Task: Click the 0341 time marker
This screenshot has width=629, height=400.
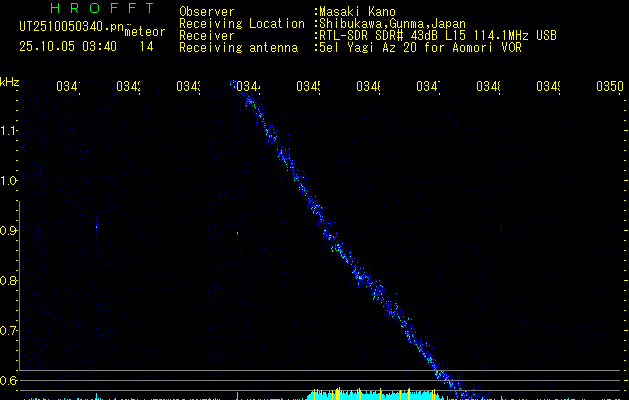Action: coord(68,87)
